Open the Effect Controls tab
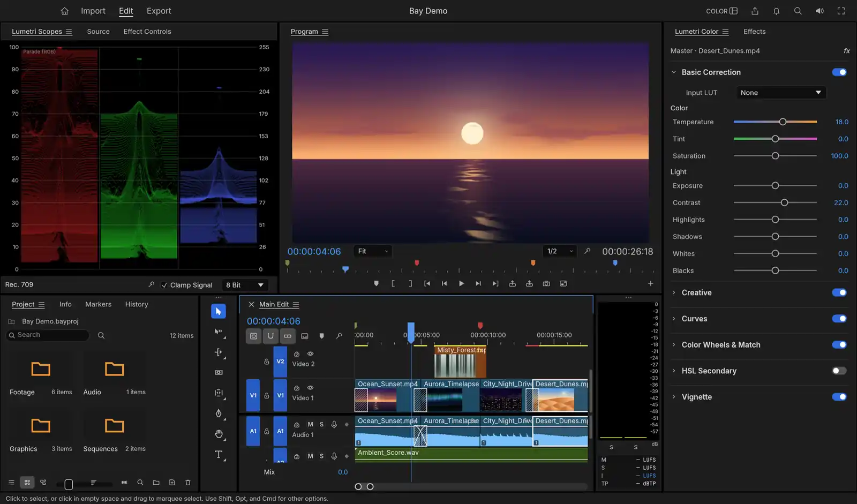857x504 pixels. pos(147,32)
